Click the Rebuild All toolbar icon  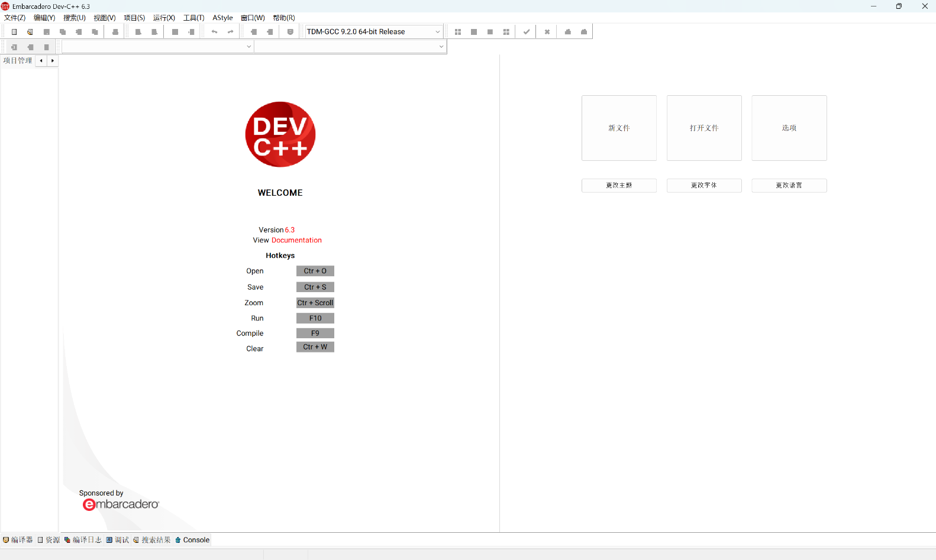[506, 32]
